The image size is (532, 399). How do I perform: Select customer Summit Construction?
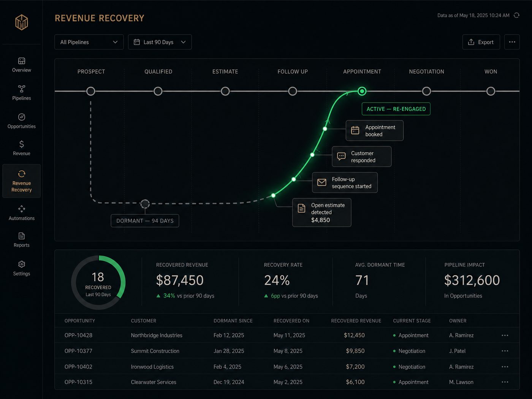pyautogui.click(x=155, y=351)
